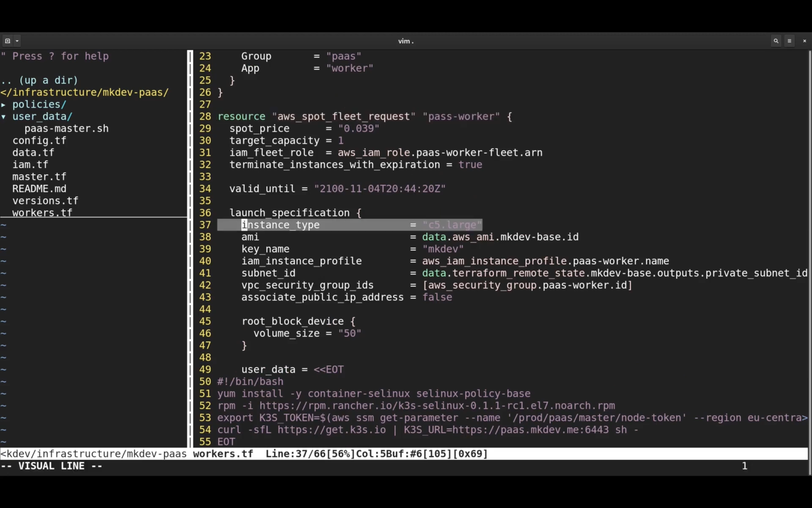Click aws_iam_role.paas-worker-fleet.arn reference
812x508 pixels.
point(440,152)
